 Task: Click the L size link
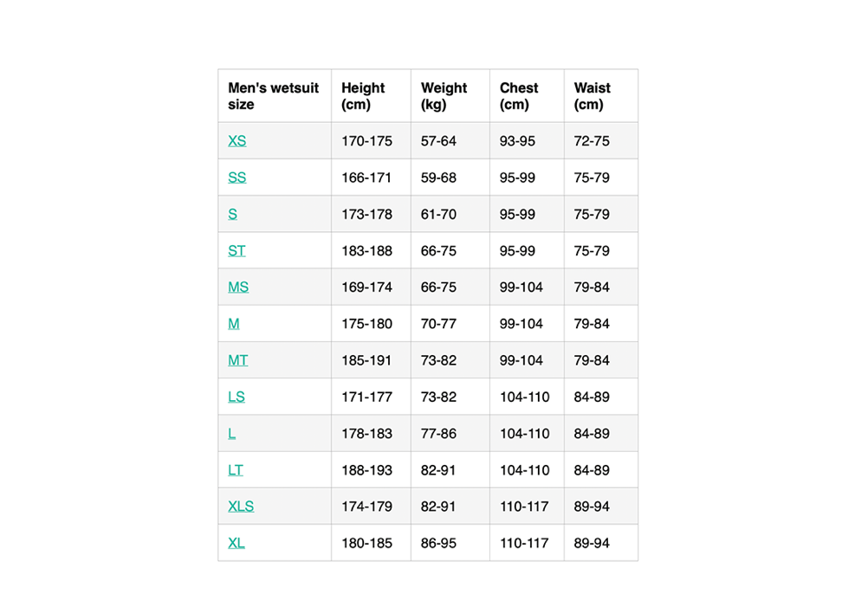(x=231, y=433)
